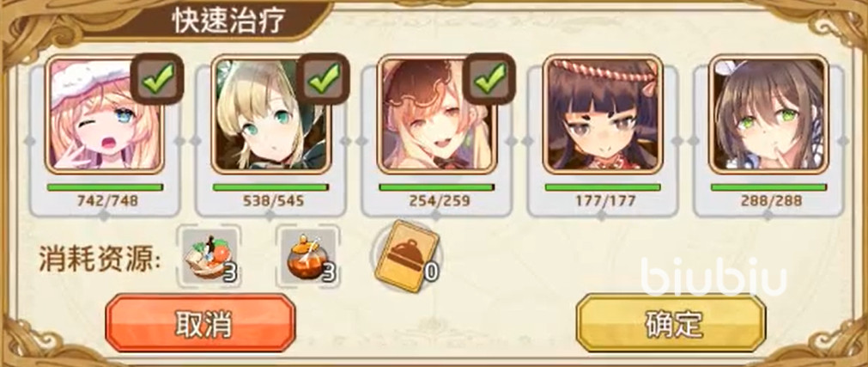The height and width of the screenshot is (367, 868).
Task: Click the 消耗资源 label
Action: [100, 260]
